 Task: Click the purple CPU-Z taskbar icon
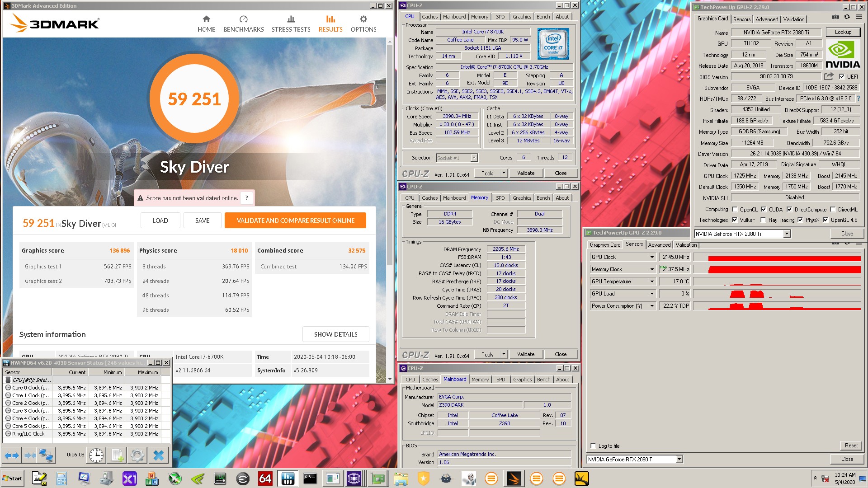(x=354, y=479)
